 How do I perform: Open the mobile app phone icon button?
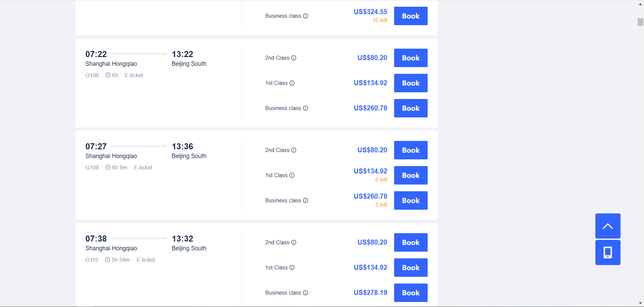pyautogui.click(x=608, y=252)
